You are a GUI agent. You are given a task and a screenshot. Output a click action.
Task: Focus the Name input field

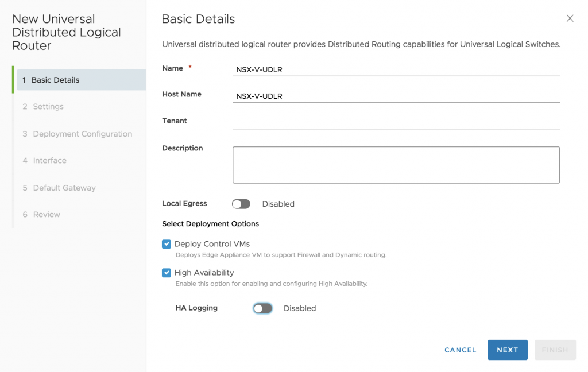pyautogui.click(x=396, y=69)
